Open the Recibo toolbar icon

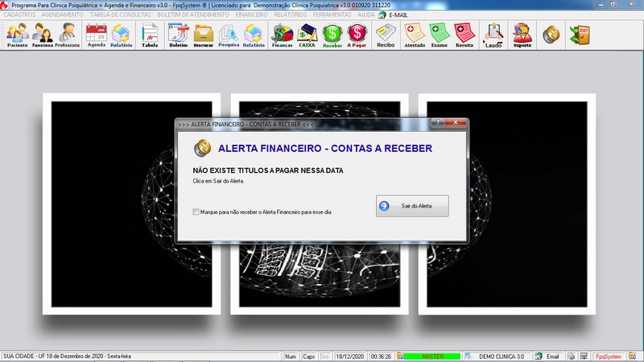(386, 35)
